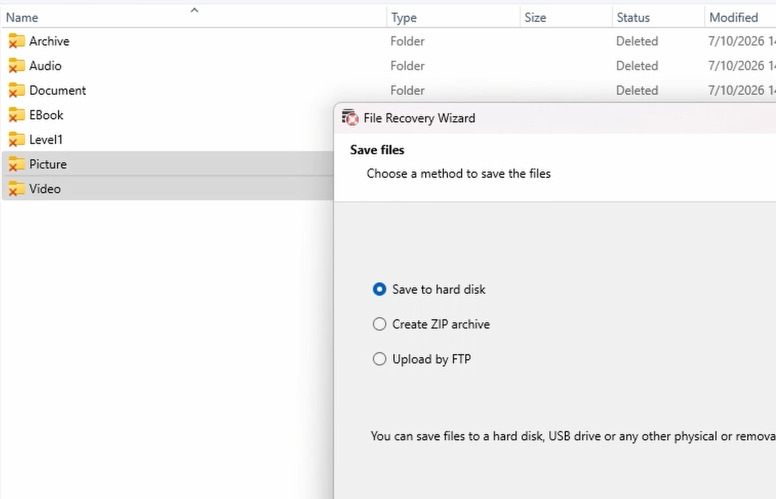
Task: Click the Audio deleted folder icon
Action: point(16,66)
